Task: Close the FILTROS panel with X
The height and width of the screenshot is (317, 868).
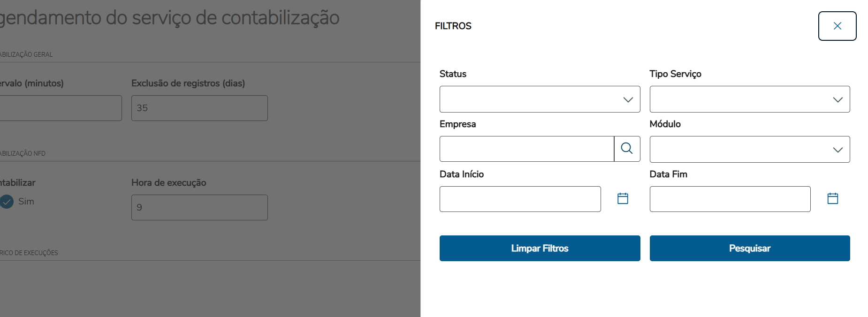Action: (x=837, y=26)
